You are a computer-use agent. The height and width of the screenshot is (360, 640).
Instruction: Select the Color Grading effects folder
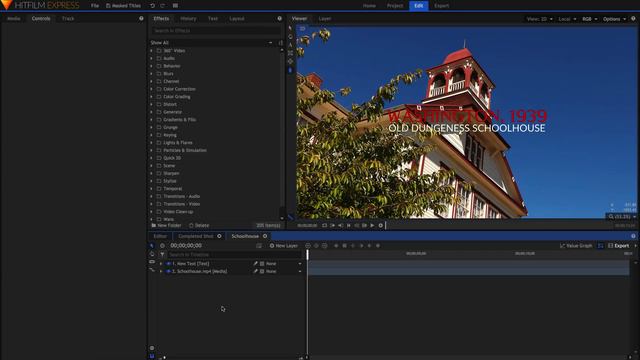pos(176,97)
